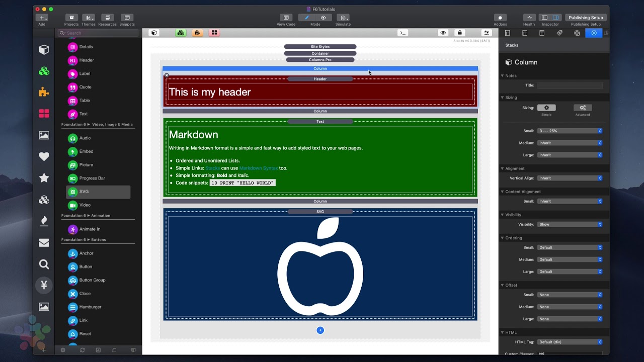Open Visibility dropdown set to Show
The height and width of the screenshot is (362, 644).
(x=570, y=224)
